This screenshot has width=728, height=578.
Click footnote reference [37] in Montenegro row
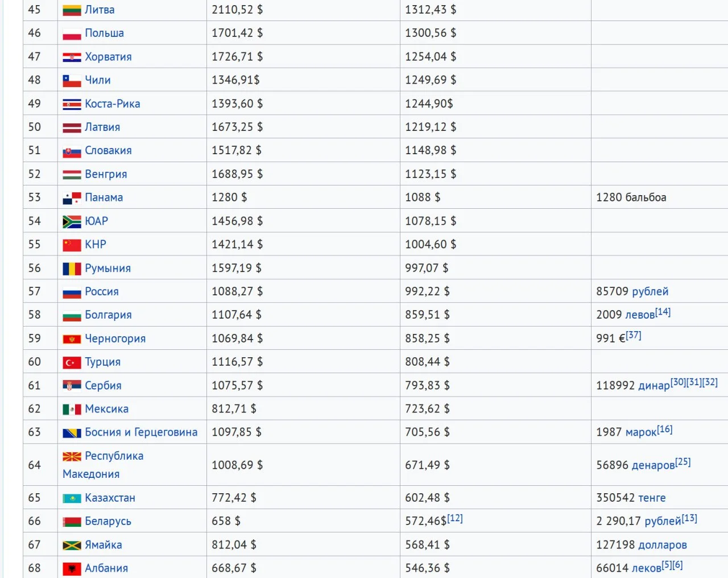(x=634, y=336)
